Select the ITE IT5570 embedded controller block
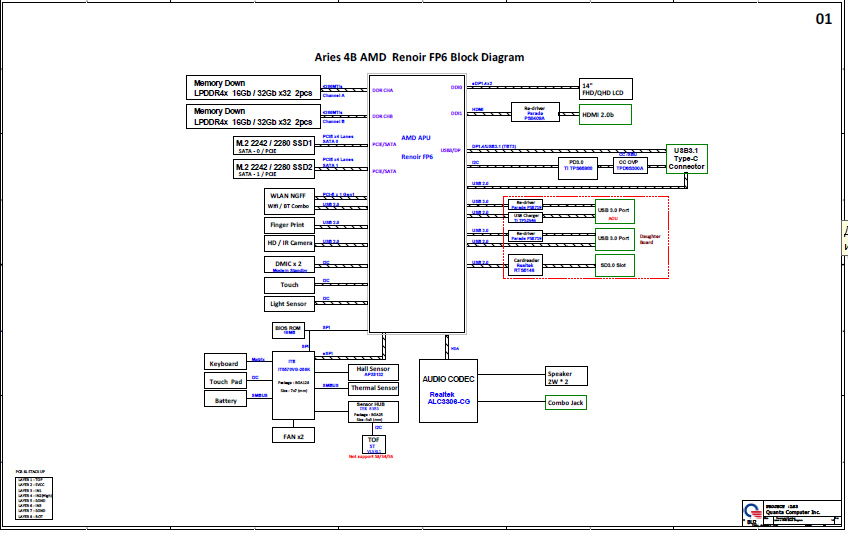This screenshot has width=848, height=534. (293, 385)
